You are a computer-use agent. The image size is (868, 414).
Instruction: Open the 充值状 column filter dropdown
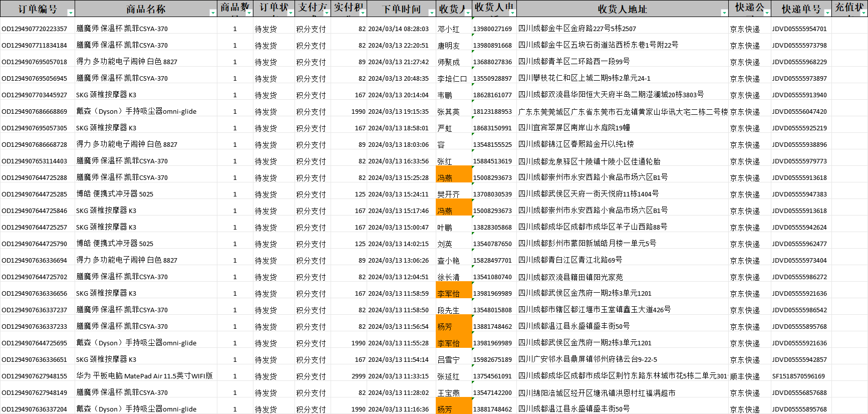tap(863, 13)
